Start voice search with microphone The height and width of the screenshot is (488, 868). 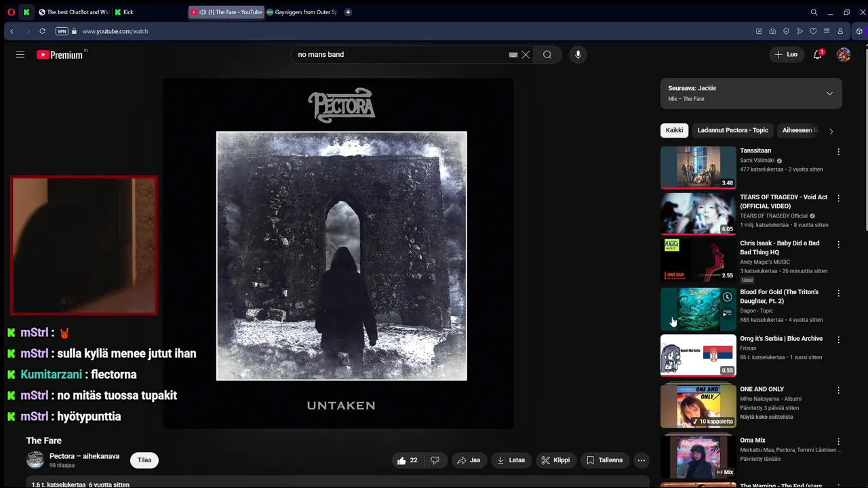[x=578, y=54]
